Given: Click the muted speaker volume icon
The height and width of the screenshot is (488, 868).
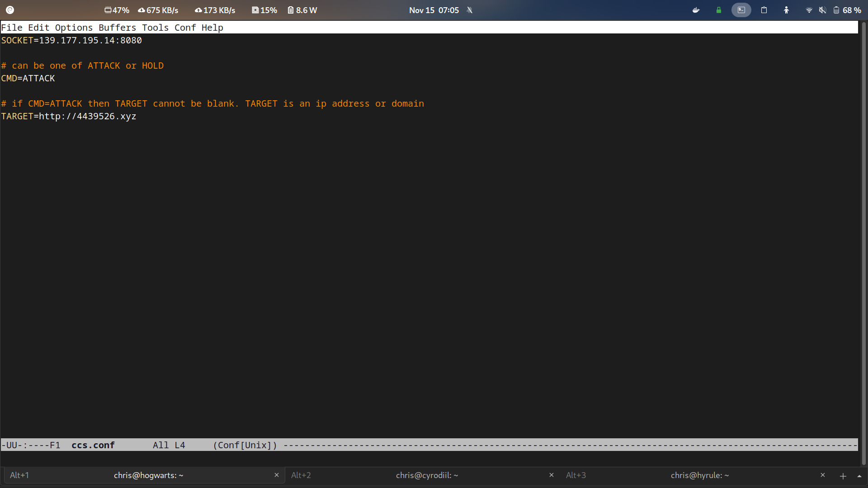Looking at the screenshot, I should (822, 10).
